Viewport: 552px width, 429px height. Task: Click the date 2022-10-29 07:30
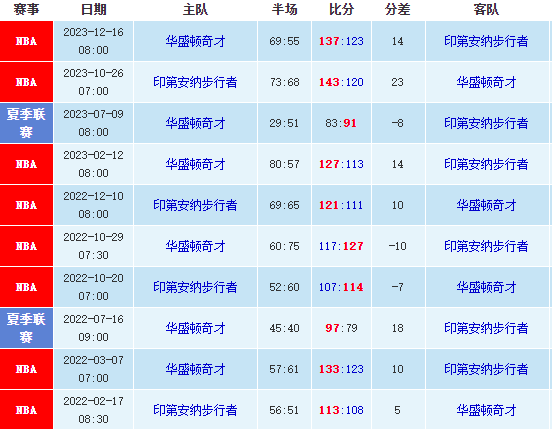[93, 246]
